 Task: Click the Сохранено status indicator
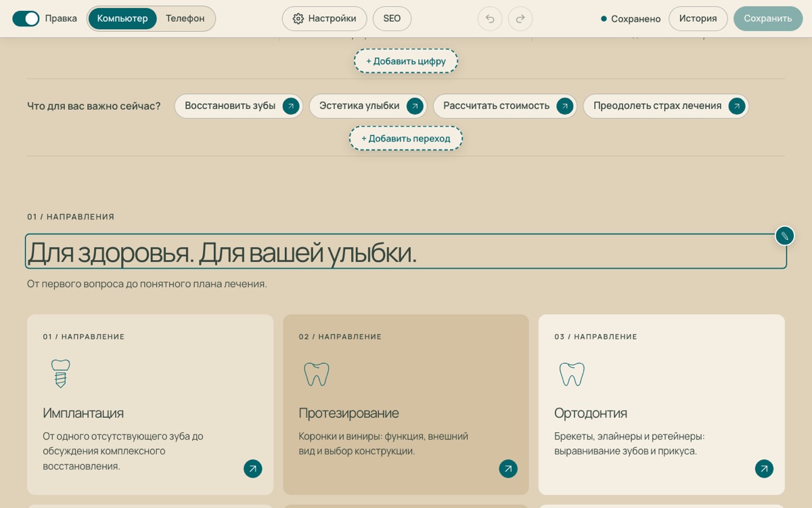pyautogui.click(x=631, y=19)
